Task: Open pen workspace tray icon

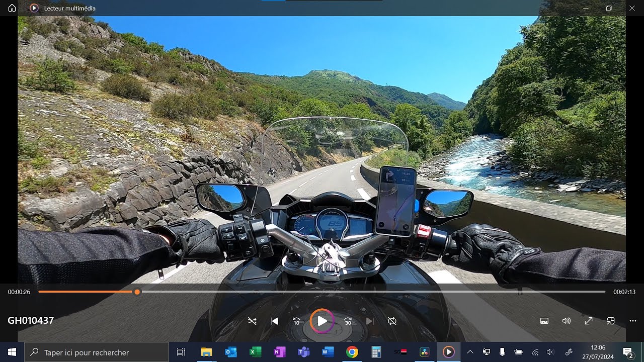Action: click(x=569, y=352)
